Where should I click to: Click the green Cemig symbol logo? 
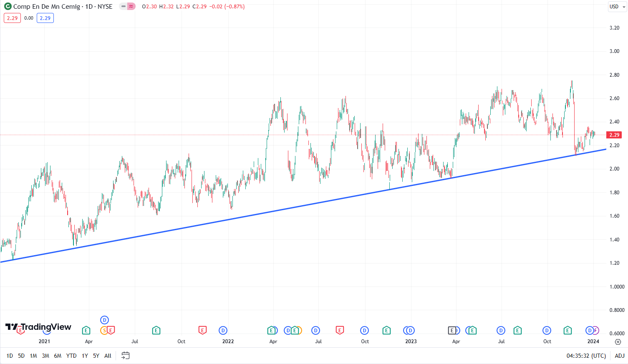8,6
